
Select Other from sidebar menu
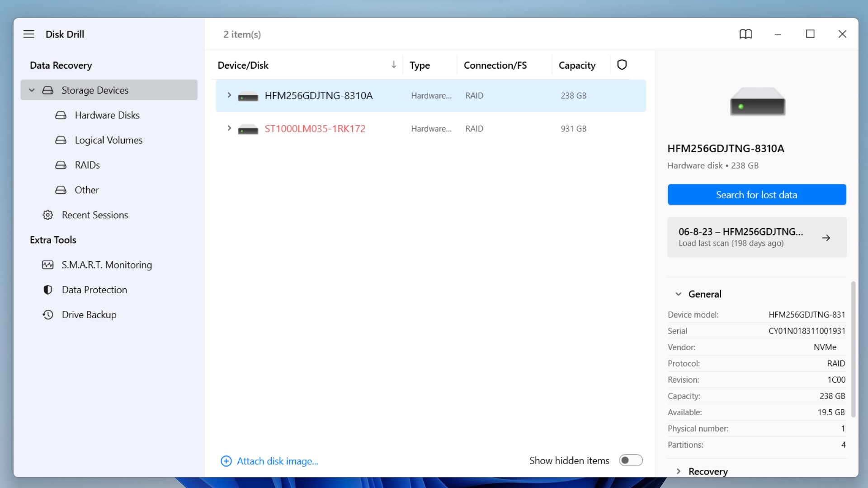click(x=86, y=189)
